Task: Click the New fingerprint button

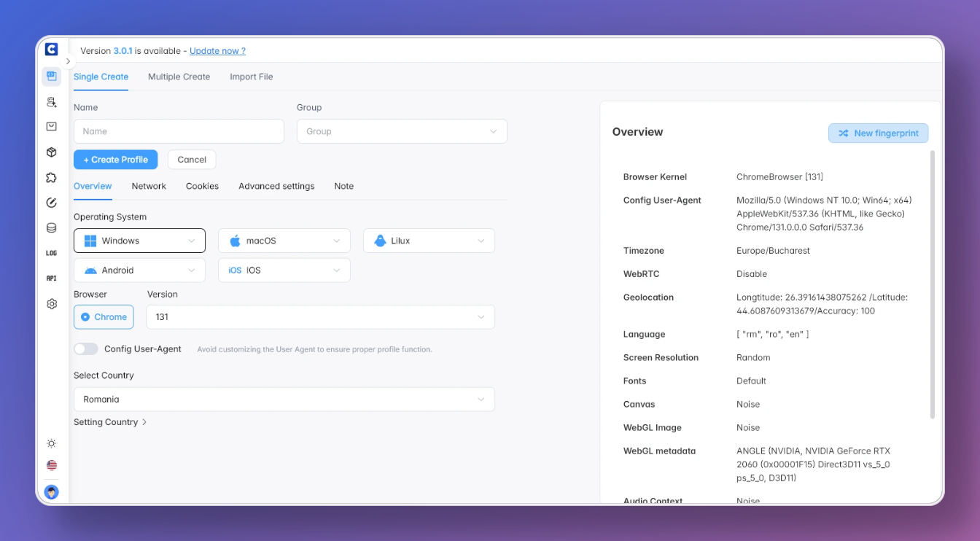Action: click(x=878, y=133)
